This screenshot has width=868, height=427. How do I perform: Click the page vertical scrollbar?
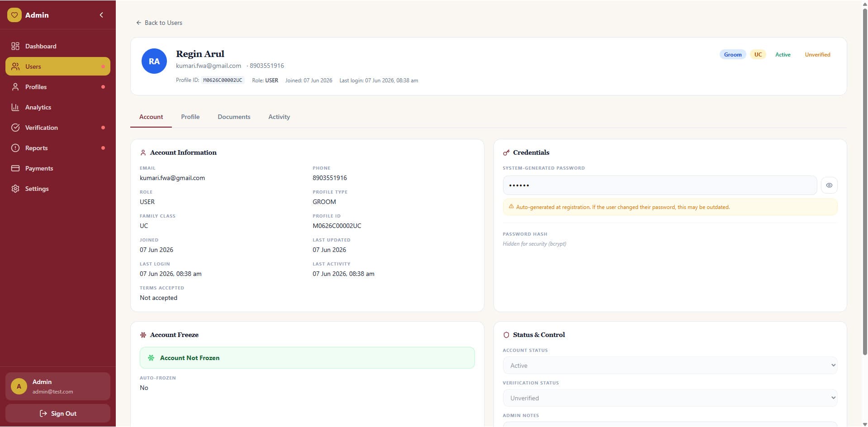pyautogui.click(x=864, y=181)
